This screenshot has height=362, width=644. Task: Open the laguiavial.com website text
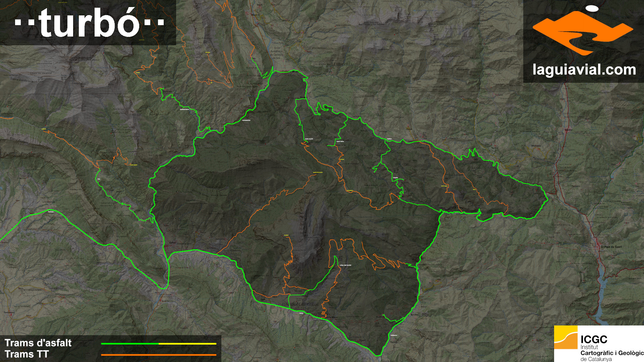[584, 70]
